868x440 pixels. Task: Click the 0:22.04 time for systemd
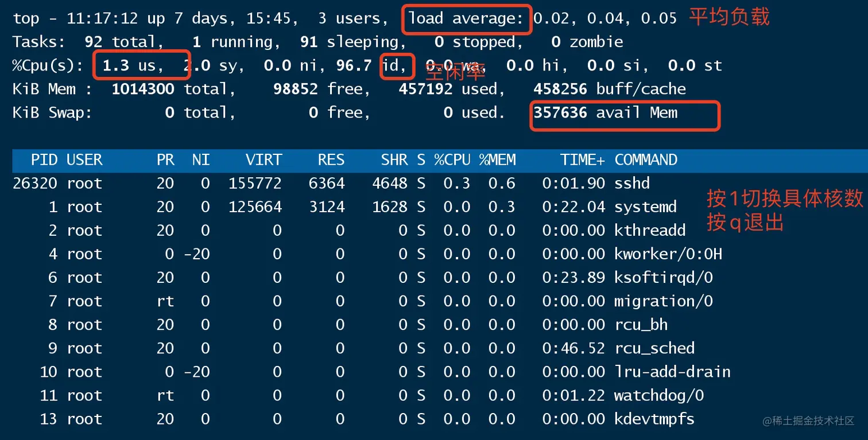pos(573,207)
